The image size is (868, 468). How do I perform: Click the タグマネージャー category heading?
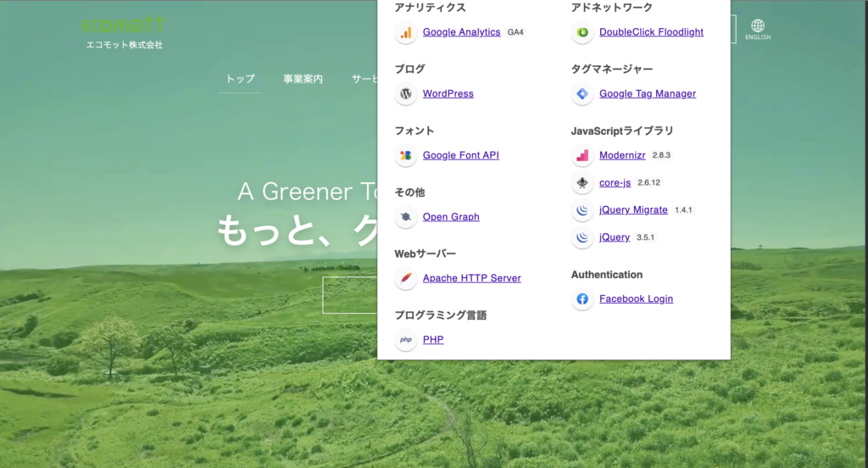612,70
